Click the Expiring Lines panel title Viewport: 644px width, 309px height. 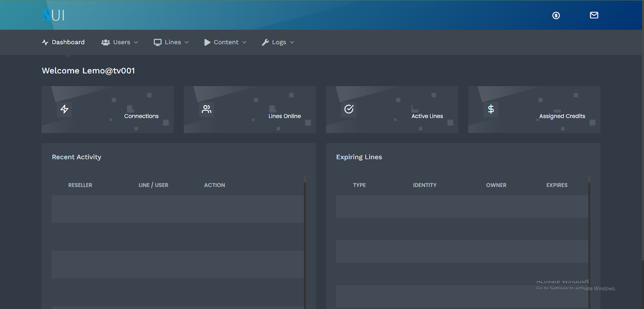[x=359, y=157]
